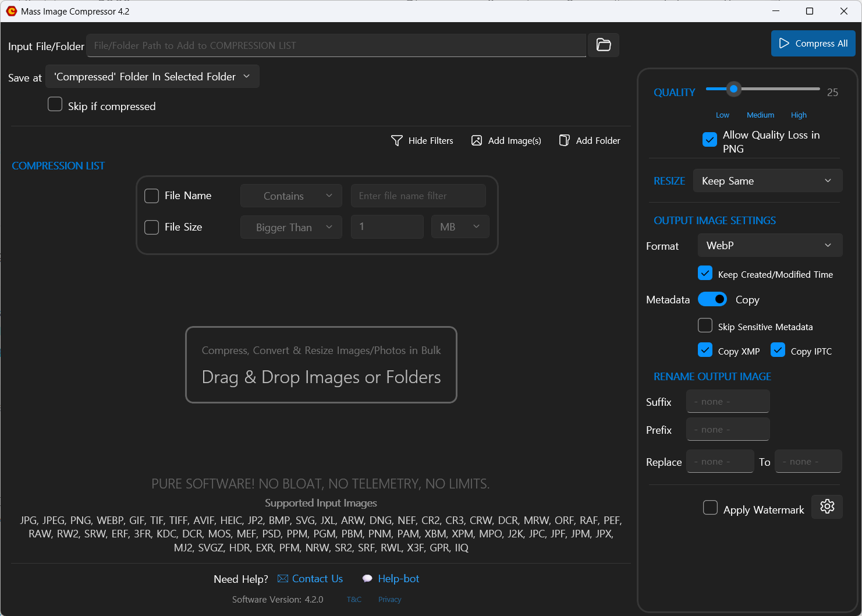Turn off the Metadata Copy toggle
The height and width of the screenshot is (616, 862).
pyautogui.click(x=712, y=299)
